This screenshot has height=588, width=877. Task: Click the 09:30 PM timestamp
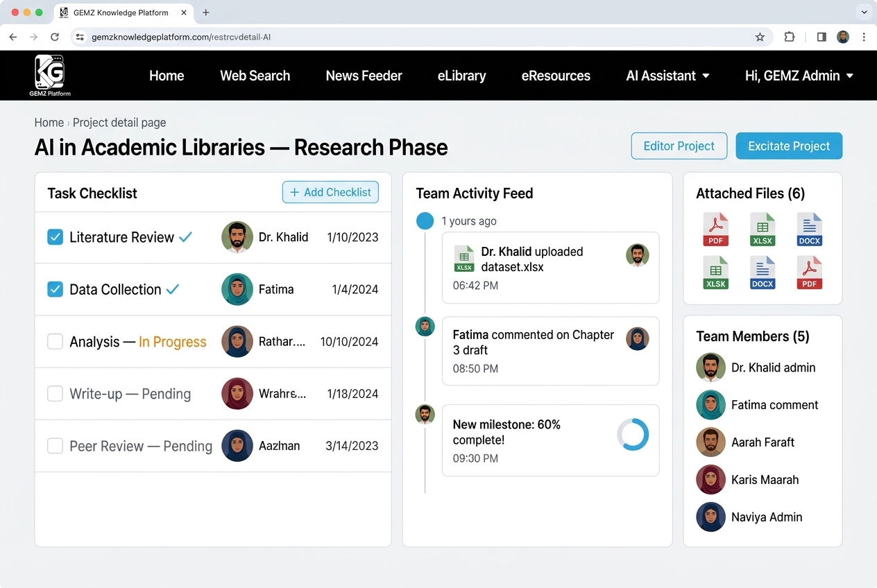pos(475,458)
